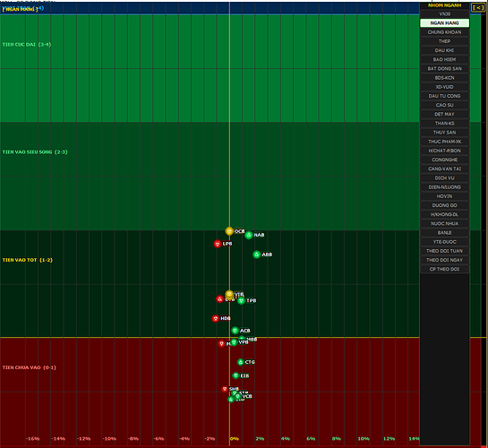The width and height of the screenshot is (488, 448).
Task: Select NGAN HANG in sector list
Action: [444, 23]
